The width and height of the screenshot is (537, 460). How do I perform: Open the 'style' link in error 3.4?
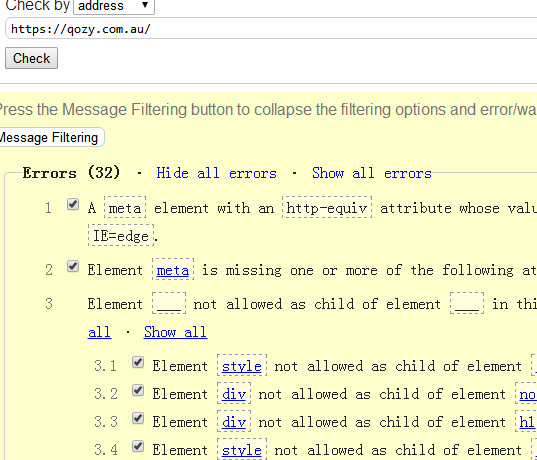click(x=242, y=450)
